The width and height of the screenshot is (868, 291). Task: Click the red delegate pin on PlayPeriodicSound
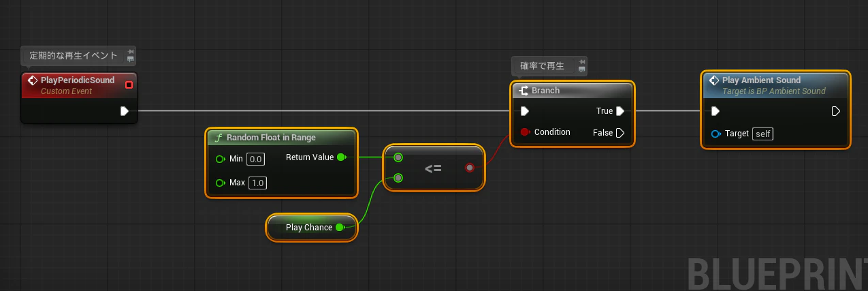tap(129, 85)
